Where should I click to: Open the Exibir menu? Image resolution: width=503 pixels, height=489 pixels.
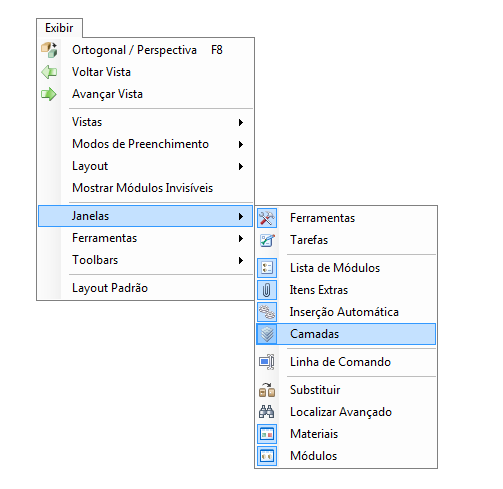[59, 28]
